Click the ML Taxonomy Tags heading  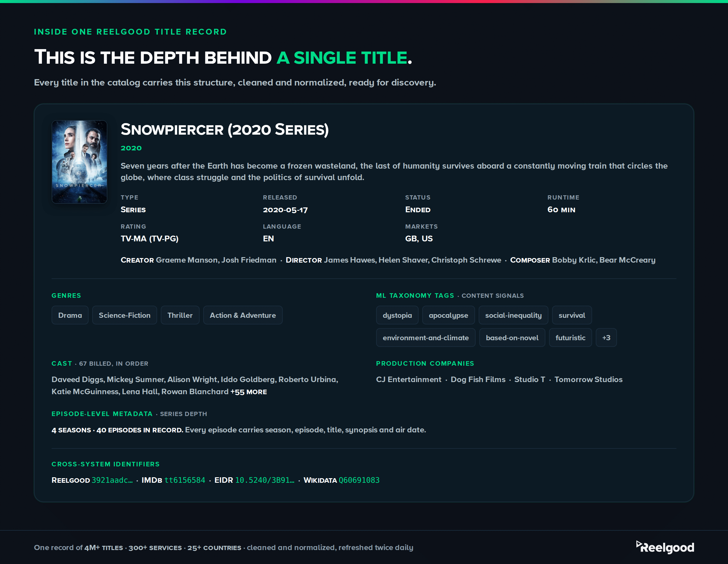tap(415, 295)
